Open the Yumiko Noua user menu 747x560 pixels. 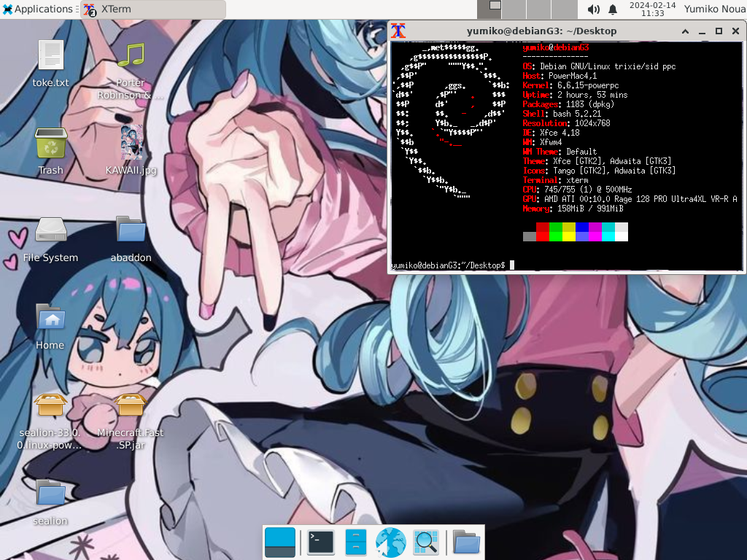(715, 9)
